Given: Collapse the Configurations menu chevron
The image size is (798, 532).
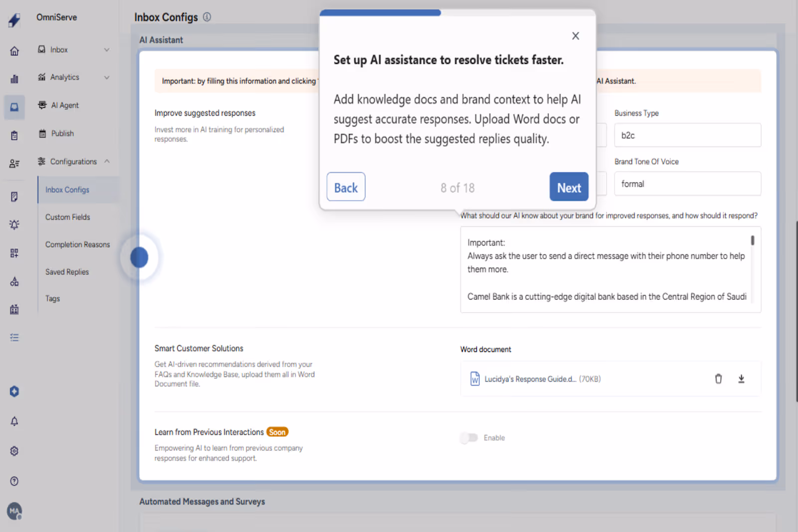Looking at the screenshot, I should (x=107, y=161).
